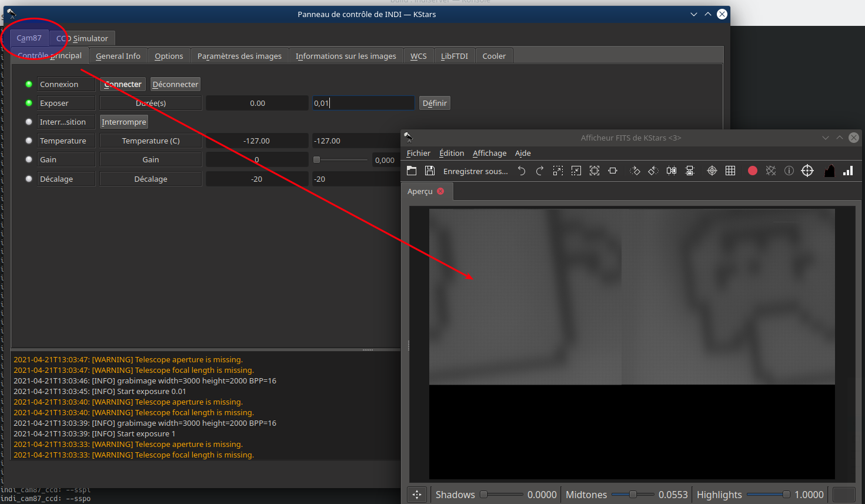Open the FITS header info icon
This screenshot has height=504, width=865.
point(789,171)
